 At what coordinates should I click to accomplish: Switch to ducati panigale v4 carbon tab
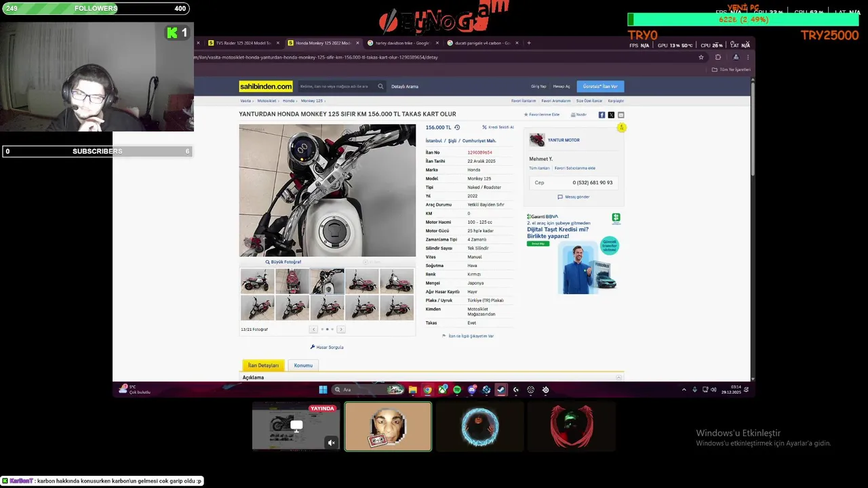coord(481,43)
